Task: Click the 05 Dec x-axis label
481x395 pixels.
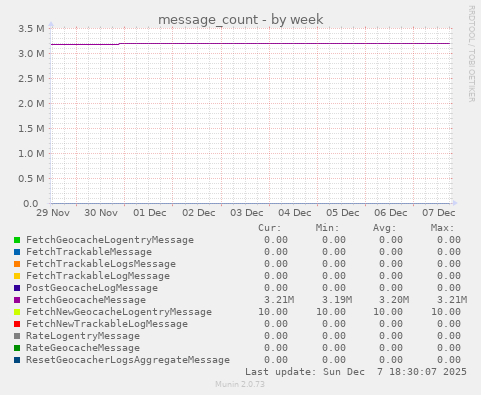Action: 343,213
